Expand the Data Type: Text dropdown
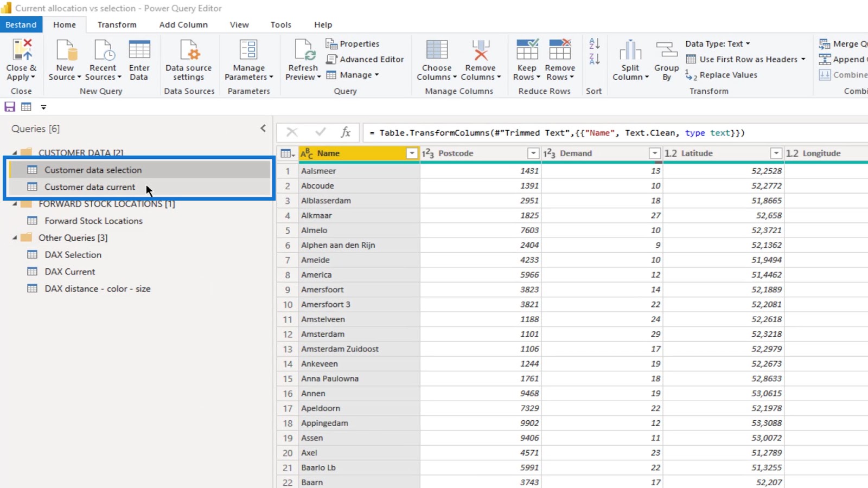868x488 pixels. tap(717, 44)
